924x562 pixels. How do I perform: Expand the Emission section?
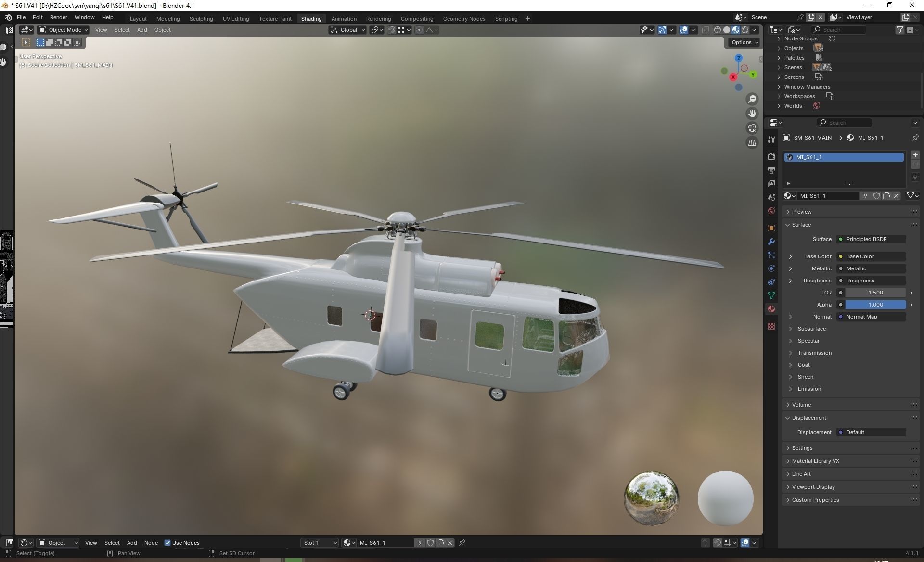coord(809,389)
